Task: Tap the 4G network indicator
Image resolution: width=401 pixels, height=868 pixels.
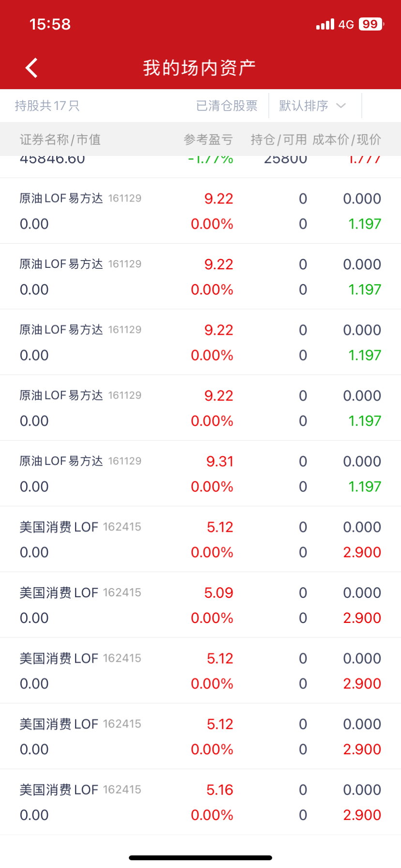Action: click(x=346, y=24)
